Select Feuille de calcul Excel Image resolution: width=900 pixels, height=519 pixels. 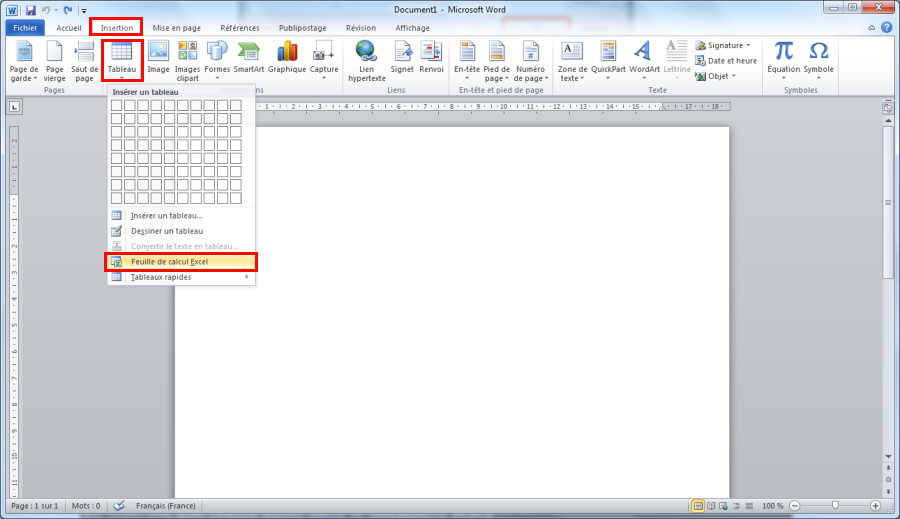(181, 262)
